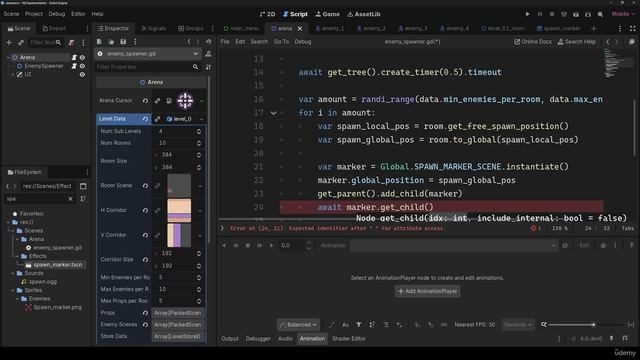Revert the Level Data property
640x360 pixels.
click(x=145, y=119)
